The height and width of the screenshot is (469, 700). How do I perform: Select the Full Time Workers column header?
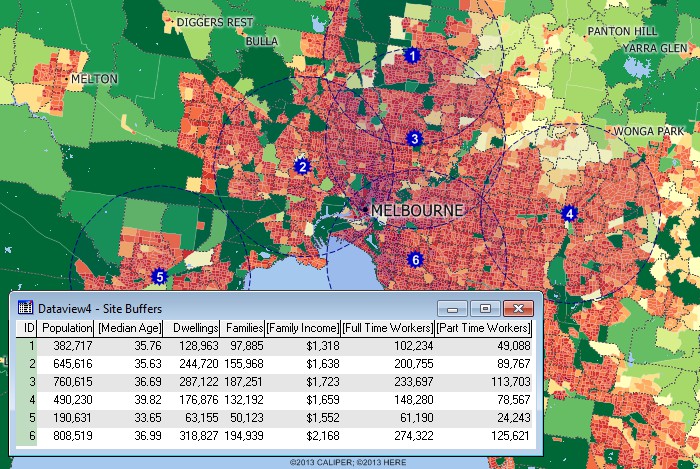coord(388,328)
